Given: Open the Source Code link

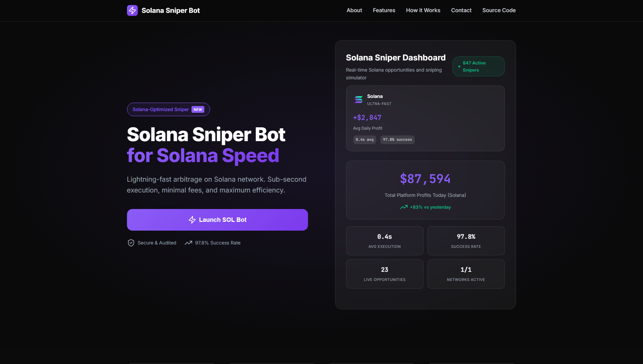Looking at the screenshot, I should point(499,10).
